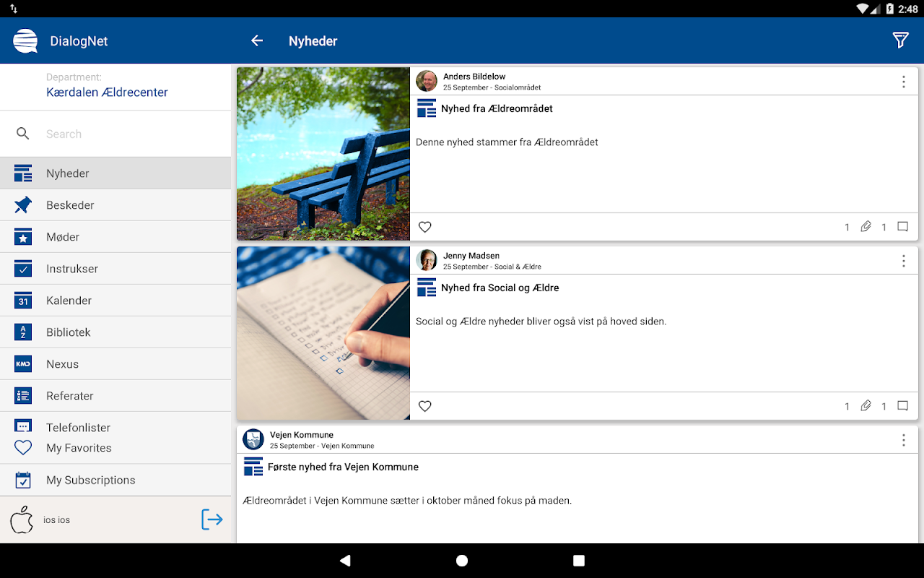
Task: Tap the Android recent apps square
Action: [579, 561]
